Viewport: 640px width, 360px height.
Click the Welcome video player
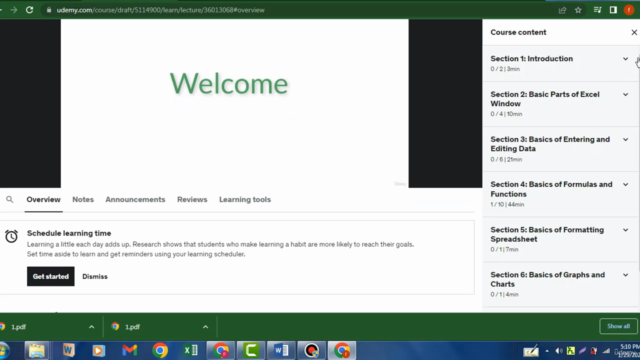[x=235, y=103]
